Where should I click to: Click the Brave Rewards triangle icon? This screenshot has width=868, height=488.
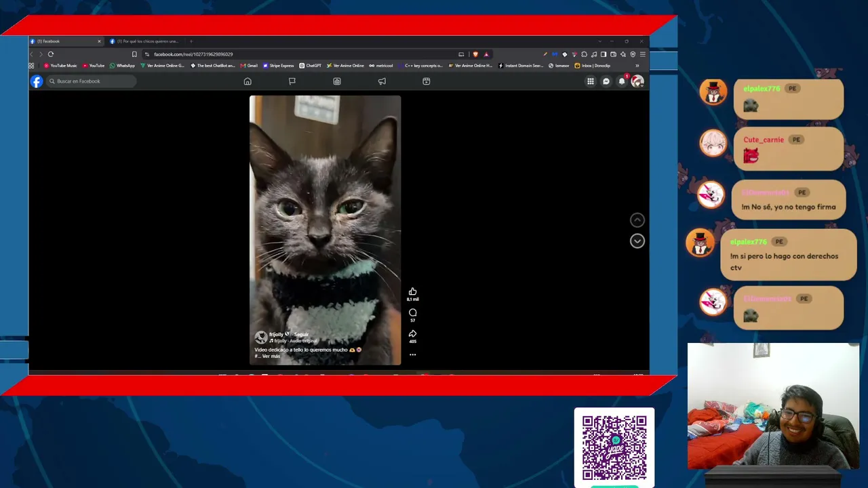coord(486,54)
